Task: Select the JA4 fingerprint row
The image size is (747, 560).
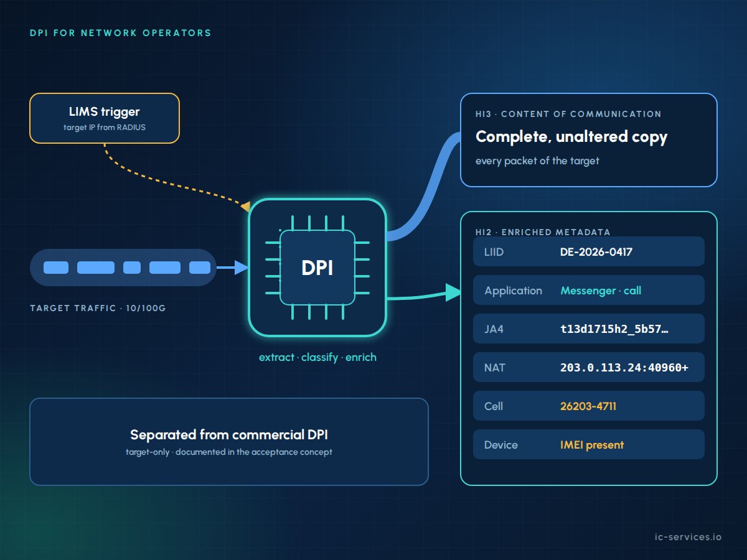Action: (x=589, y=329)
